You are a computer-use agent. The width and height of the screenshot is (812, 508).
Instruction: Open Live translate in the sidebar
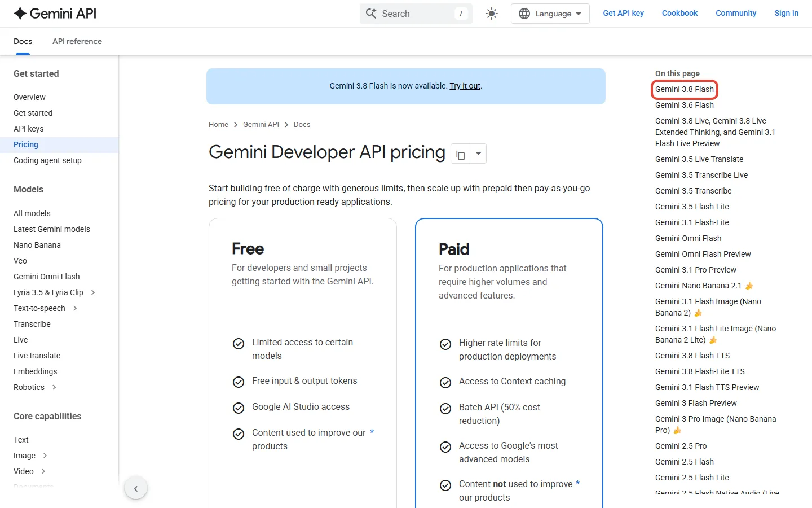37,356
